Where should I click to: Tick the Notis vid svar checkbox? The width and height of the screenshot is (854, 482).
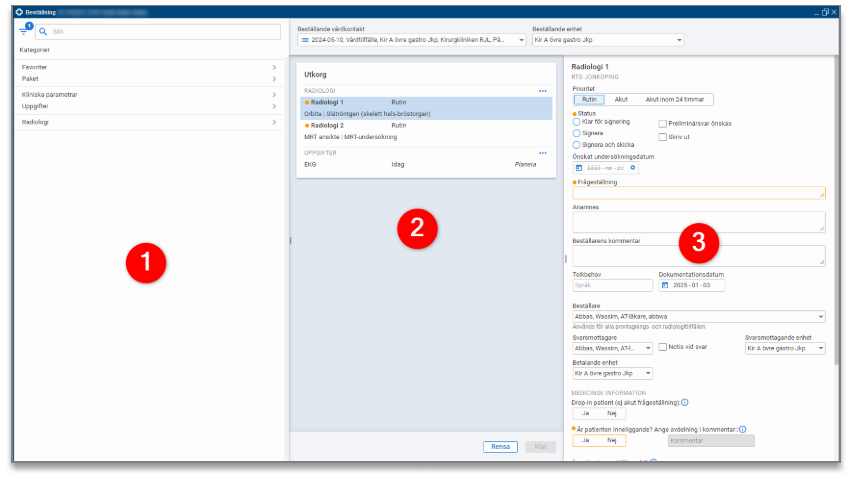pyautogui.click(x=662, y=347)
